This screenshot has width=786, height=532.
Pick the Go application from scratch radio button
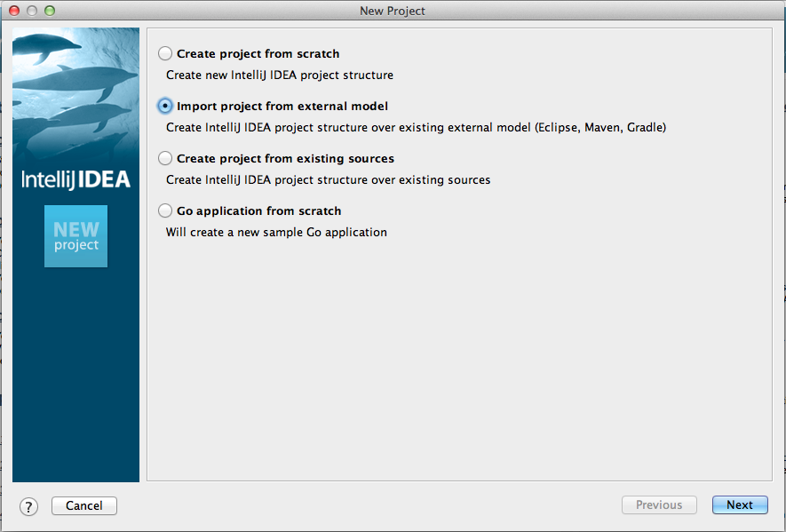[x=165, y=210]
